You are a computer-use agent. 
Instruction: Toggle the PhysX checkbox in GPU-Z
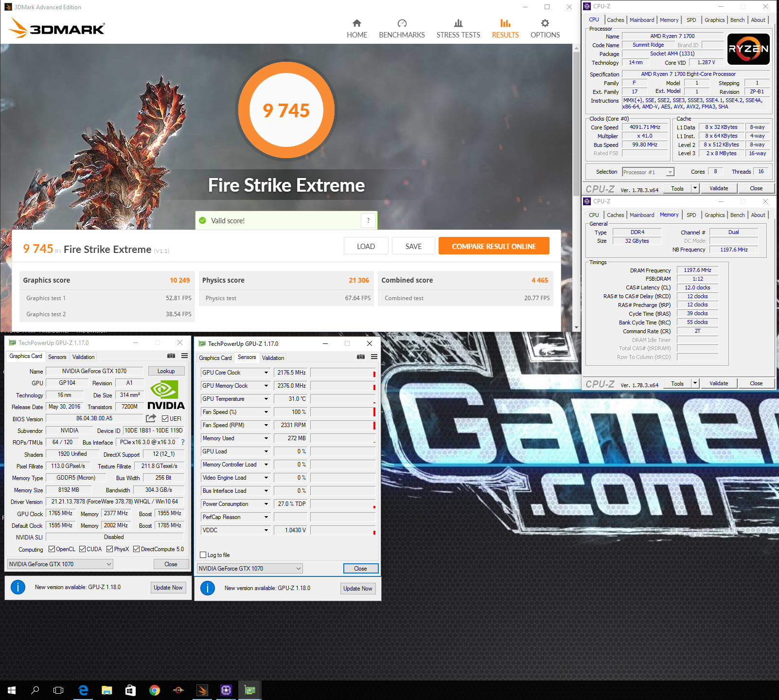point(109,549)
